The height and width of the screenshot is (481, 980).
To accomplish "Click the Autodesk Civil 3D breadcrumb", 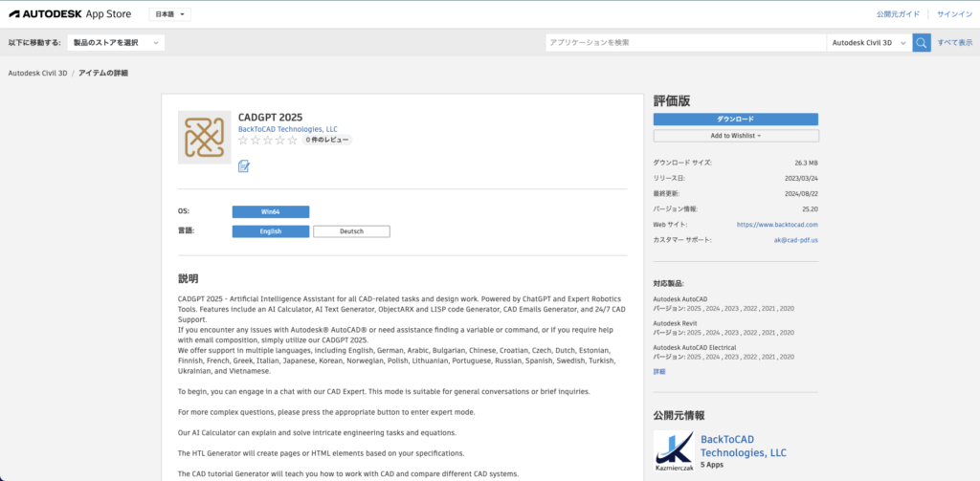I will 37,73.
